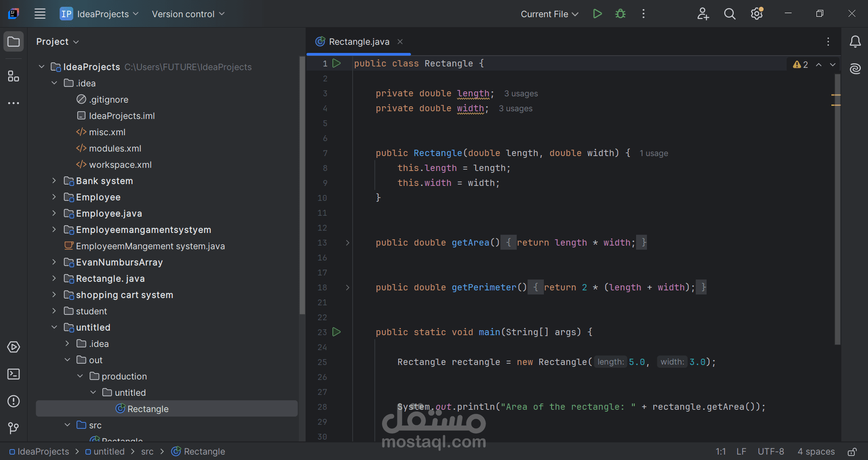Viewport: 868px width, 460px height.
Task: Click the editor vertical scrollbar
Action: tap(837, 209)
